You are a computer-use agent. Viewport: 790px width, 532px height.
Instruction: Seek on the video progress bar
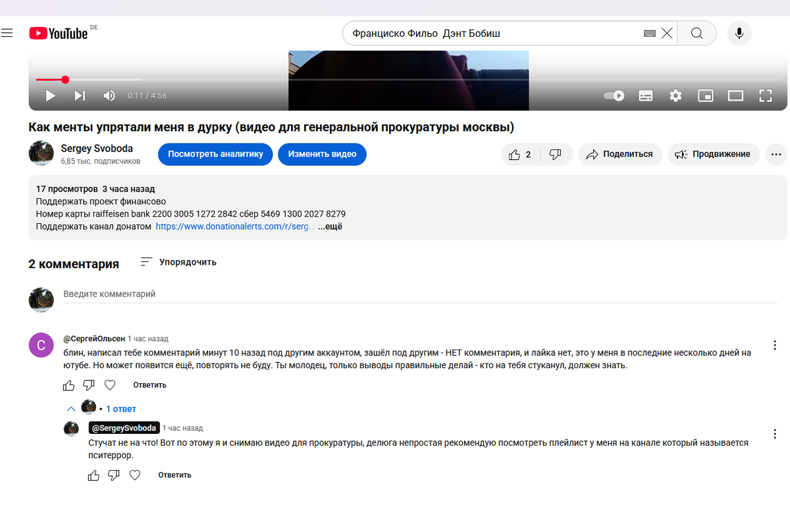(x=408, y=80)
